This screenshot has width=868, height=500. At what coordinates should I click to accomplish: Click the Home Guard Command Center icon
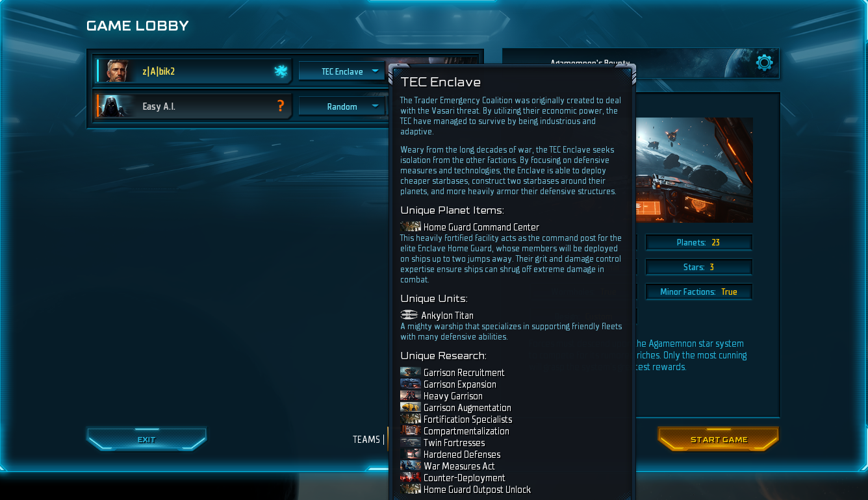pos(411,227)
